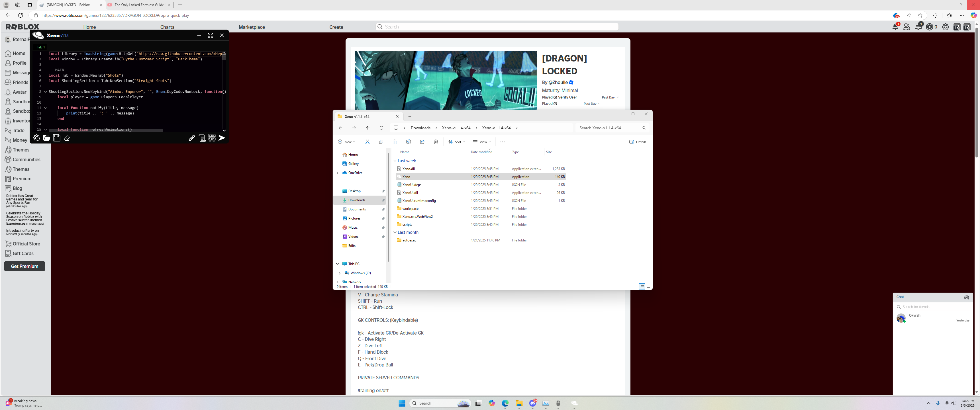Collapse This PC in the navigation pane
This screenshot has height=410, width=980.
(338, 264)
